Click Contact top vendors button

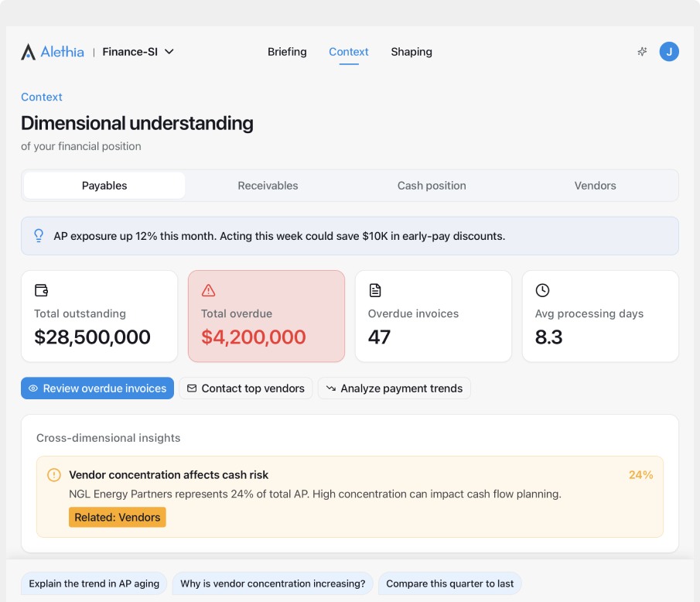pyautogui.click(x=245, y=388)
